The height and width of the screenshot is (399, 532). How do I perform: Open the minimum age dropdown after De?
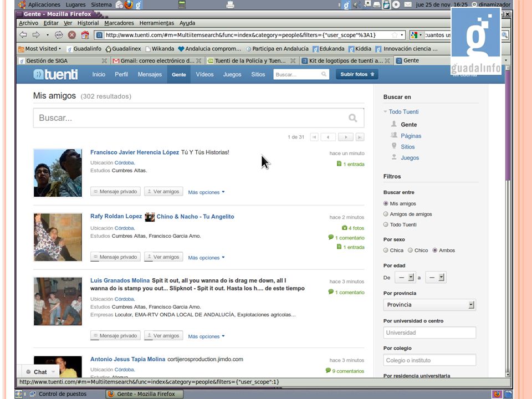tap(405, 278)
